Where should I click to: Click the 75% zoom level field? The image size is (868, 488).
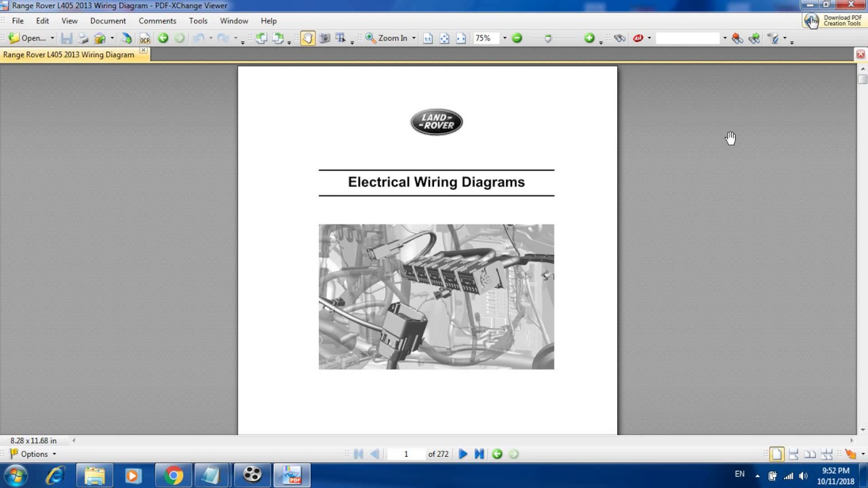tap(486, 38)
